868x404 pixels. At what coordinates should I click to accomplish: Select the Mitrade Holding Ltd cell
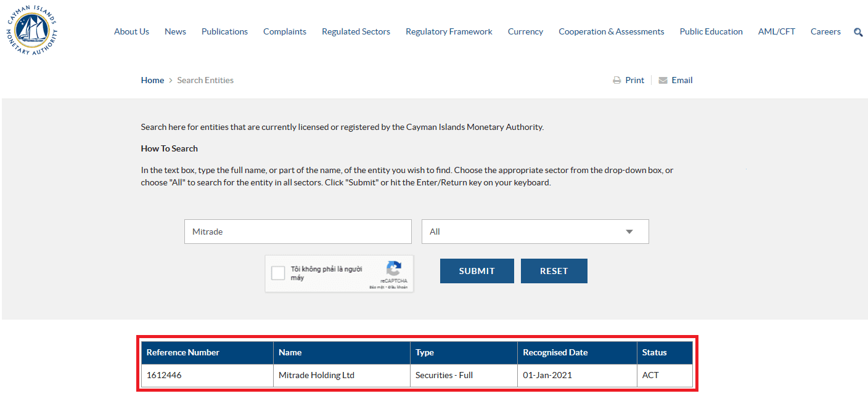tap(342, 375)
